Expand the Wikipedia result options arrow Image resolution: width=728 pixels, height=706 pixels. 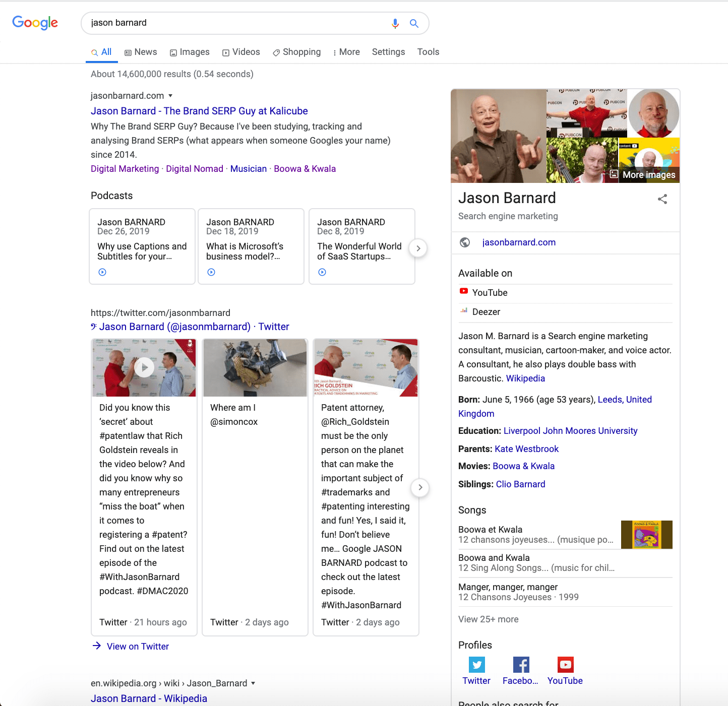[253, 683]
